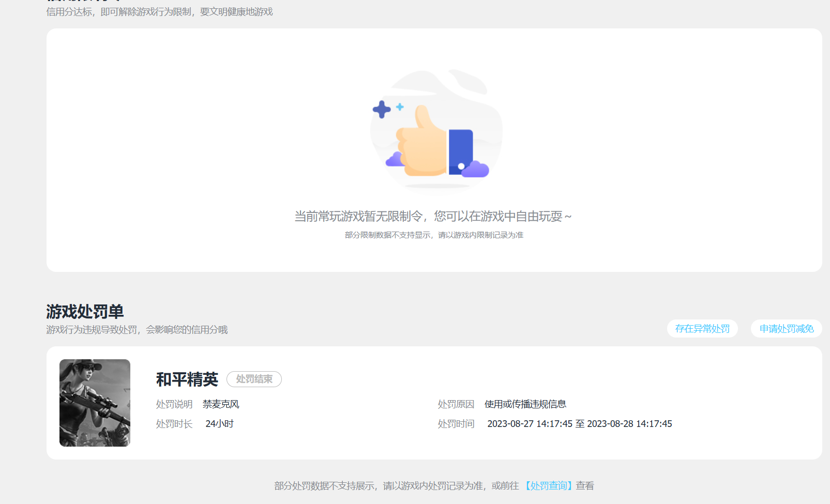Screen dimensions: 830x504
Task: Click the 处罚原因 label
Action: [x=456, y=404]
